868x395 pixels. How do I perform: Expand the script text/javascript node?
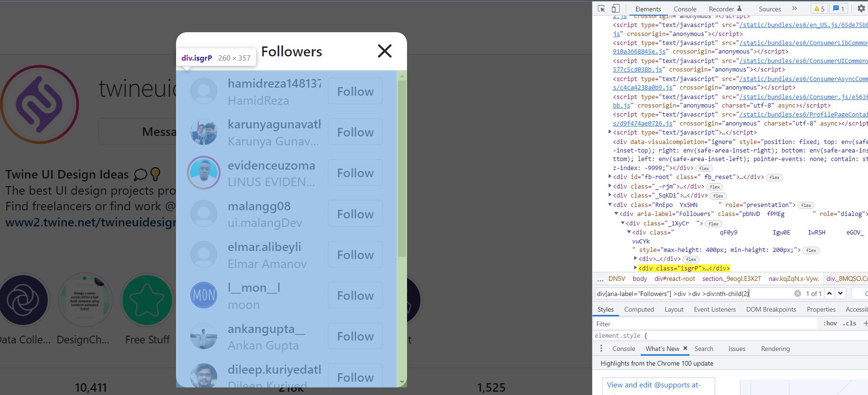[x=610, y=132]
